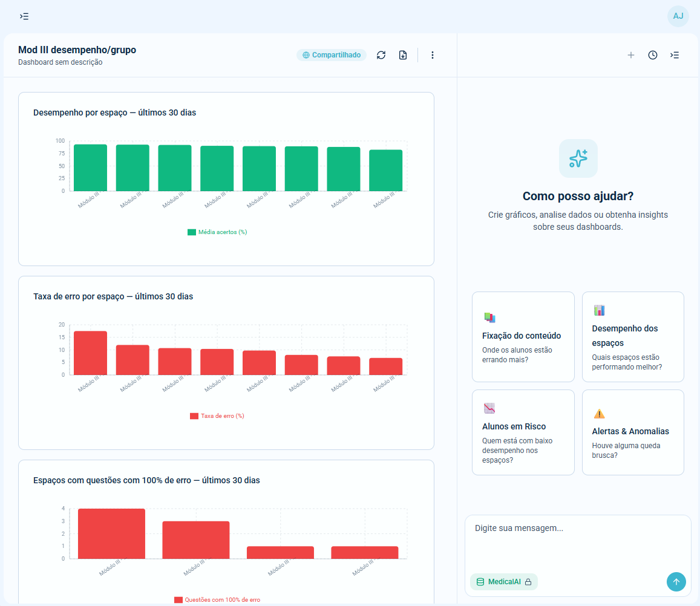
Task: Select the Fixação do conteúdo suggestion card
Action: pyautogui.click(x=523, y=337)
